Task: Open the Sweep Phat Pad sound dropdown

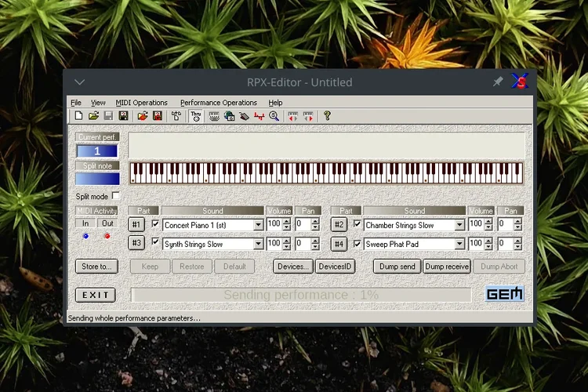Action: click(x=459, y=244)
